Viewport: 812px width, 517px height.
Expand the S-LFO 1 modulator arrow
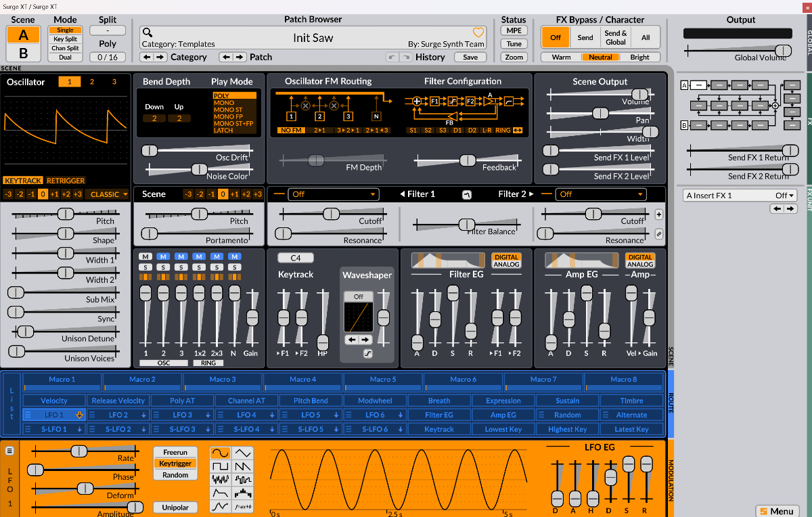click(79, 429)
